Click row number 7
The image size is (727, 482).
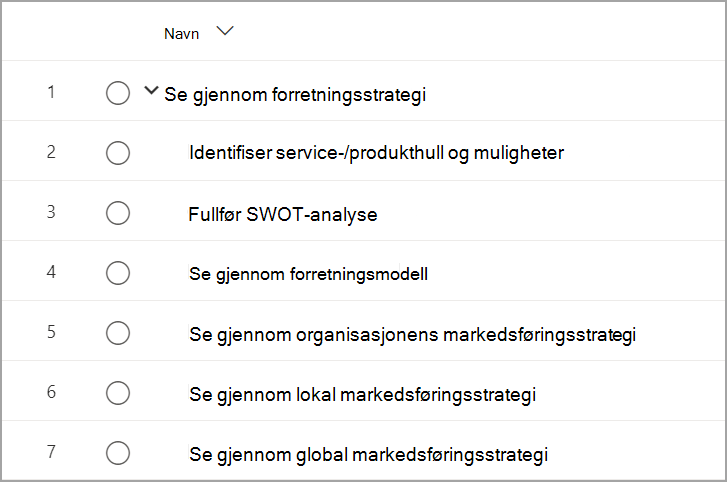51,452
